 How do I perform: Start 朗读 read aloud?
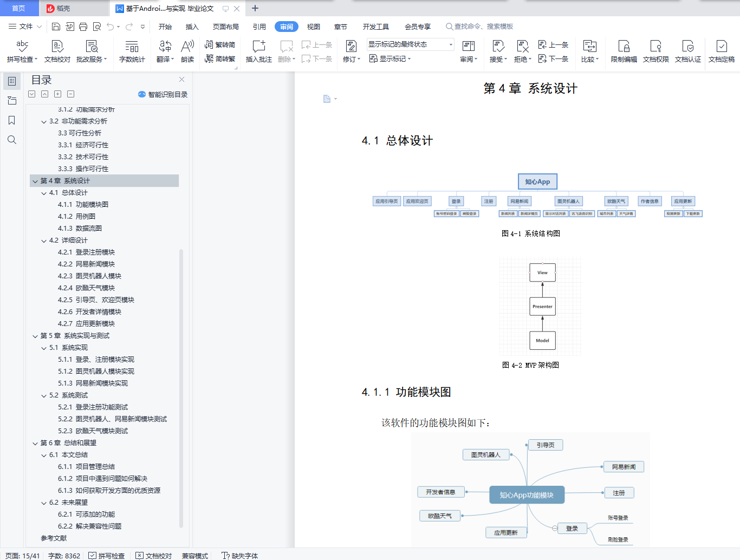[187, 52]
